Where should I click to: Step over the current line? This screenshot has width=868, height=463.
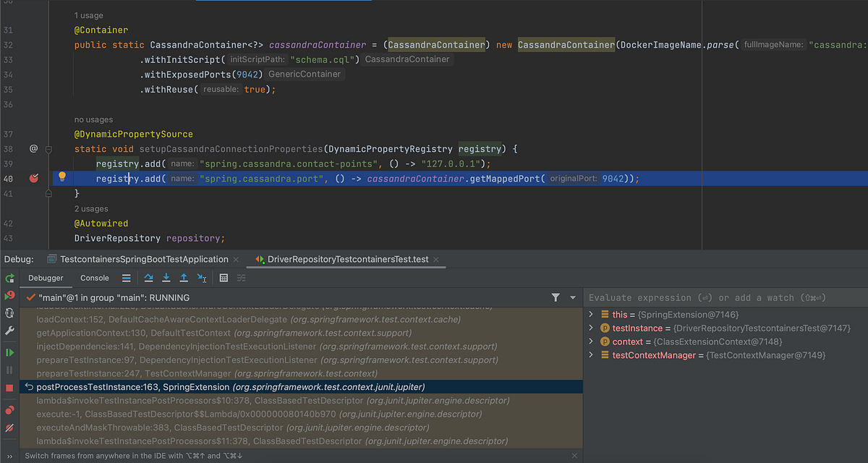point(148,278)
